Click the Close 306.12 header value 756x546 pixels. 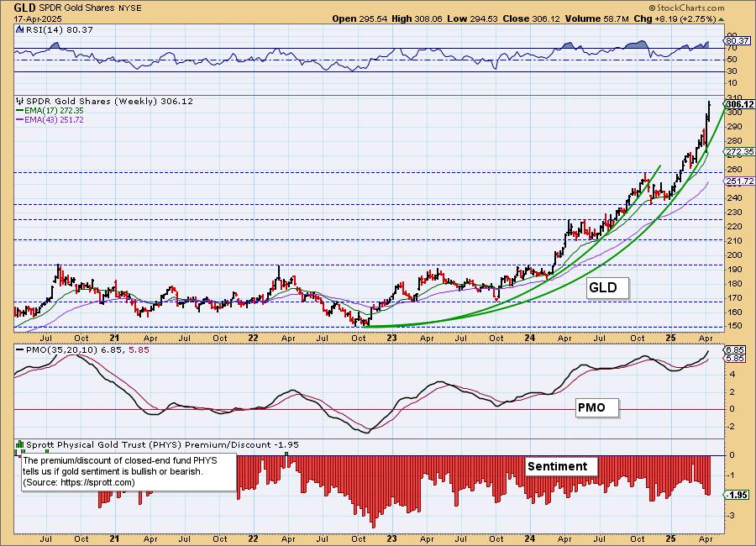click(532, 18)
